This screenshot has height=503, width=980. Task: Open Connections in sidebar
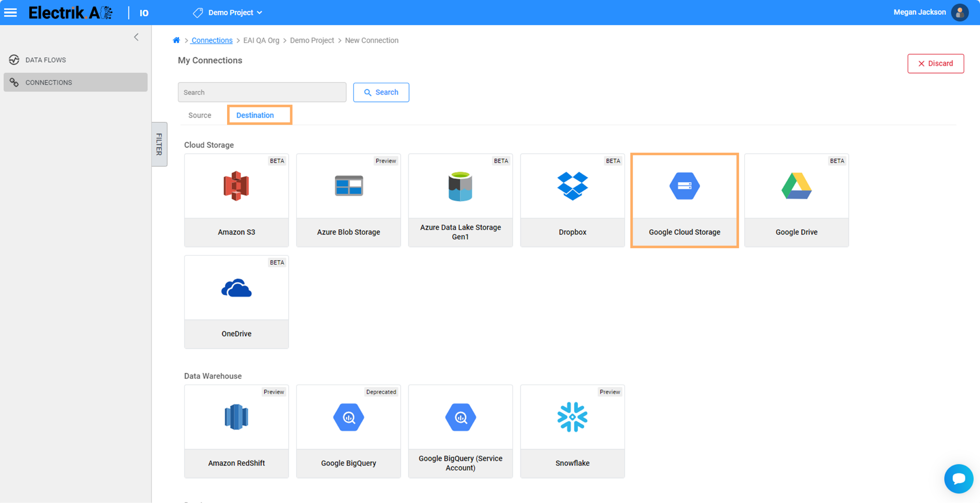[75, 82]
